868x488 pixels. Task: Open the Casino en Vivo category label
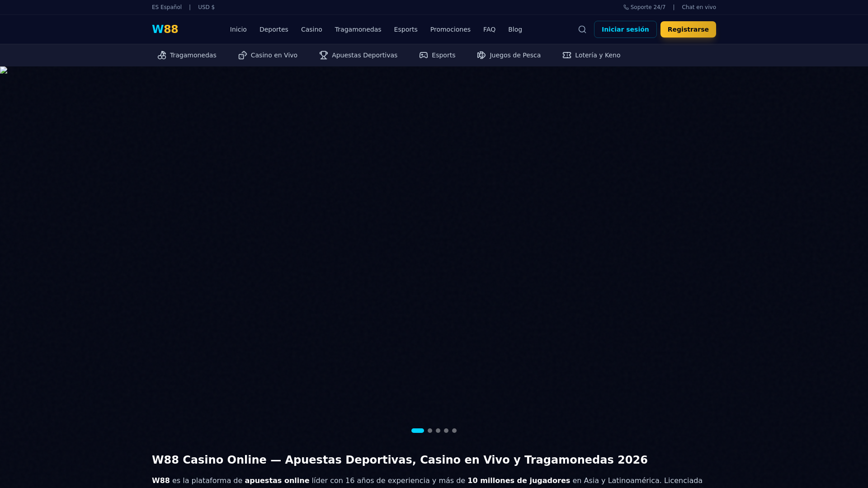pos(274,55)
